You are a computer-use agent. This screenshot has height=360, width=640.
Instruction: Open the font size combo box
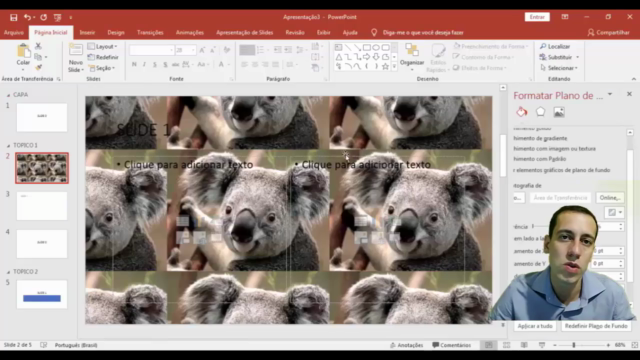[185, 50]
